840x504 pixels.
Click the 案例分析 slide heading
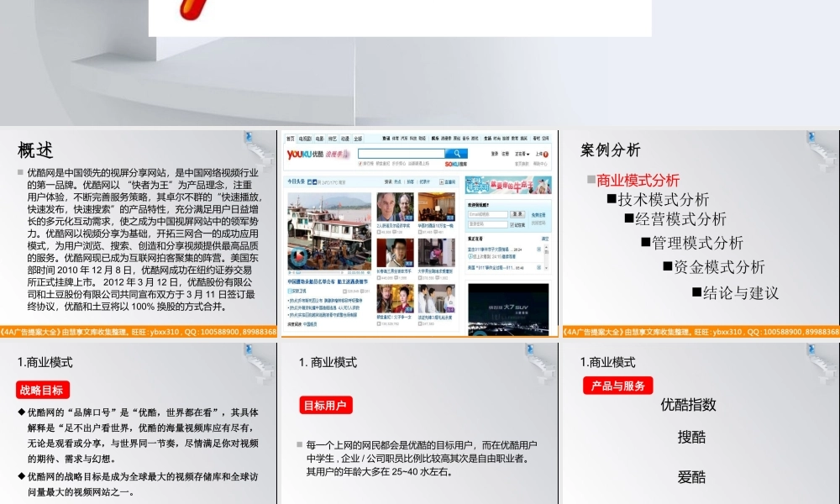(610, 150)
